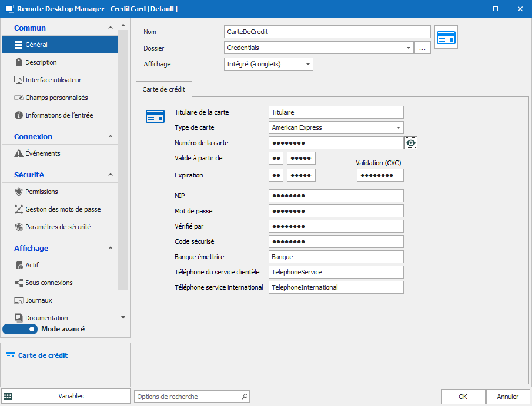
Task: Open the Description section icon
Action: pos(19,62)
